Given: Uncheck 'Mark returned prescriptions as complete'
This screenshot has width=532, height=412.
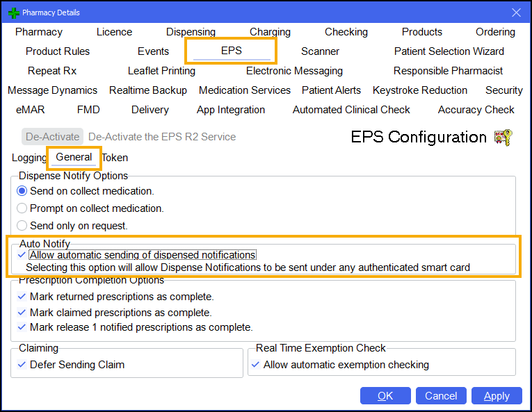Looking at the screenshot, I should [22, 297].
